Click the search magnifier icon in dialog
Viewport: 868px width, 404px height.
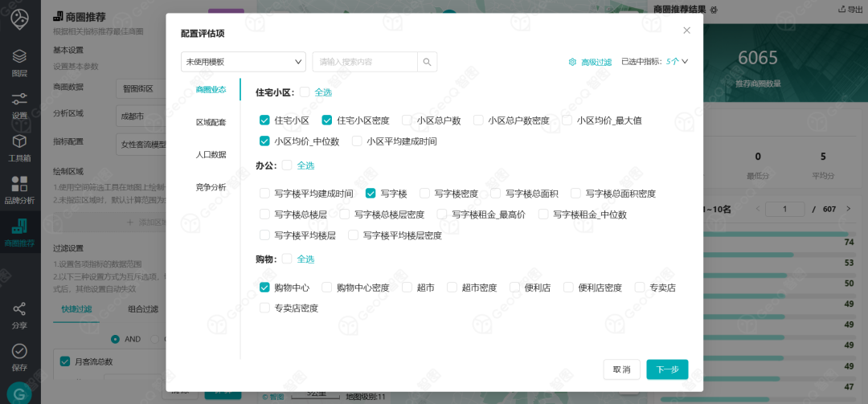428,62
